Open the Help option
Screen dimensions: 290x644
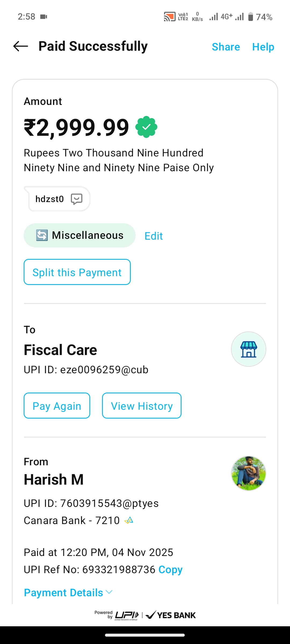coord(263,47)
